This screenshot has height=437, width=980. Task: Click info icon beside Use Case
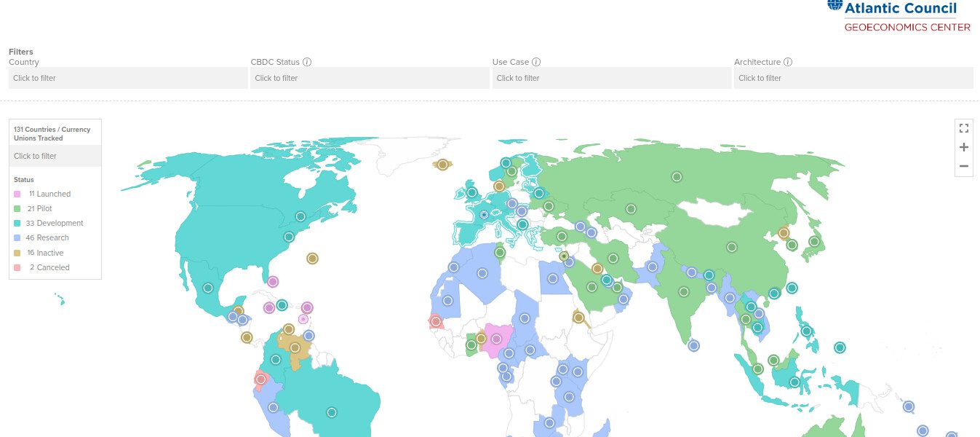pyautogui.click(x=536, y=63)
